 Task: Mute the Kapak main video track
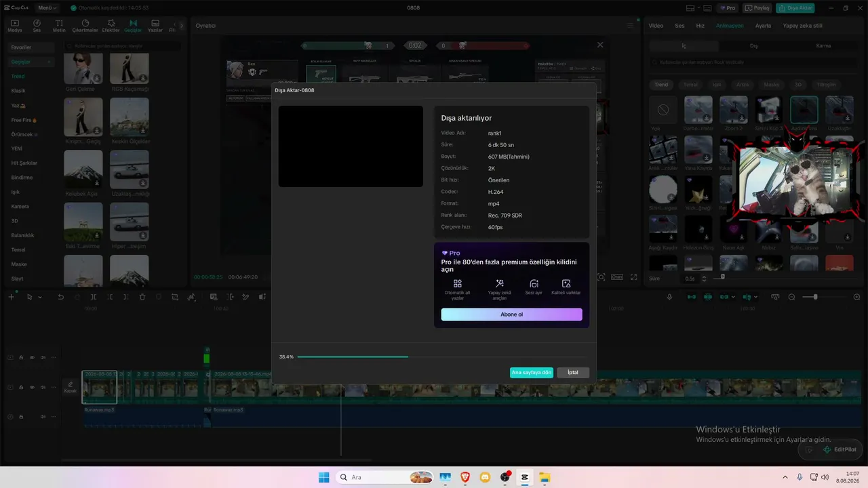pos(43,388)
